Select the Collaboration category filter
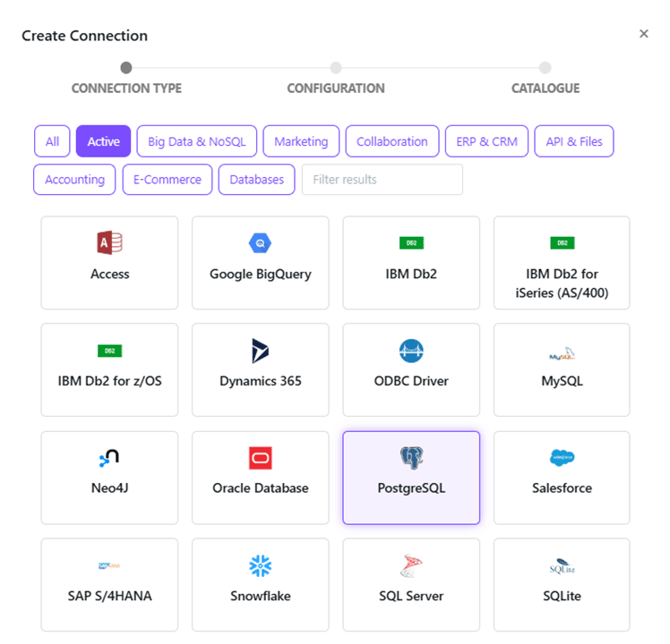Viewport: 670px width, 644px height. point(392,141)
